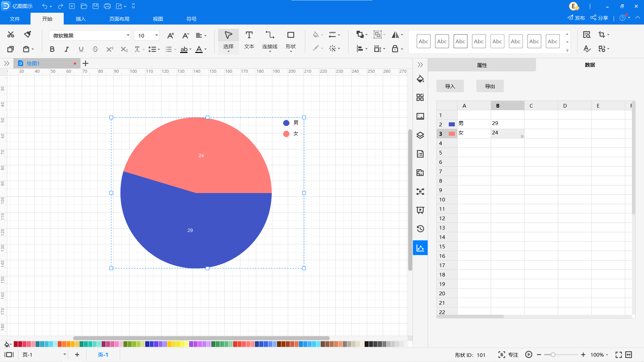Switch to the 视图 ribbon tab
This screenshot has height=362, width=644.
pyautogui.click(x=158, y=19)
